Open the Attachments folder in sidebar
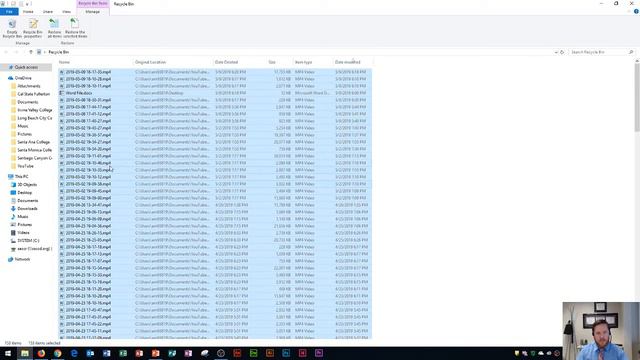 coord(29,86)
